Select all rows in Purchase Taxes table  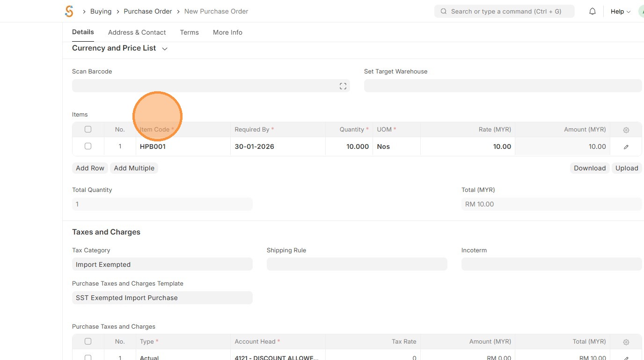click(88, 341)
